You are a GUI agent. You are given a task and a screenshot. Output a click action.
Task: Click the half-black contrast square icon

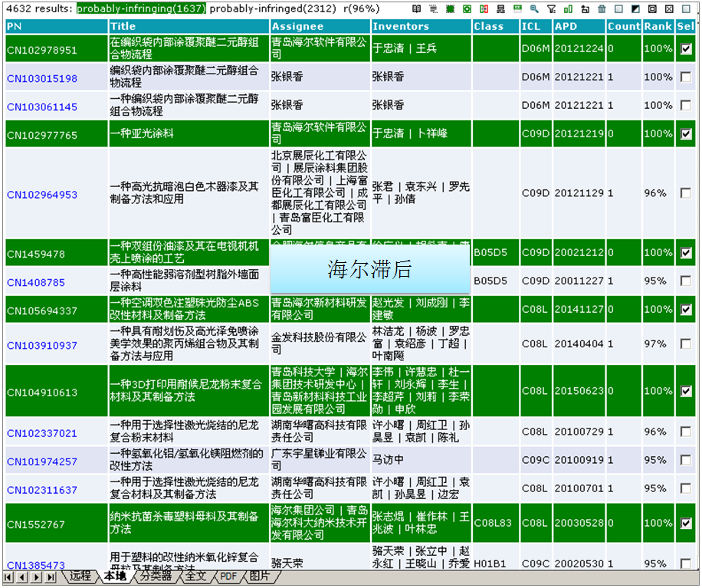click(x=635, y=9)
